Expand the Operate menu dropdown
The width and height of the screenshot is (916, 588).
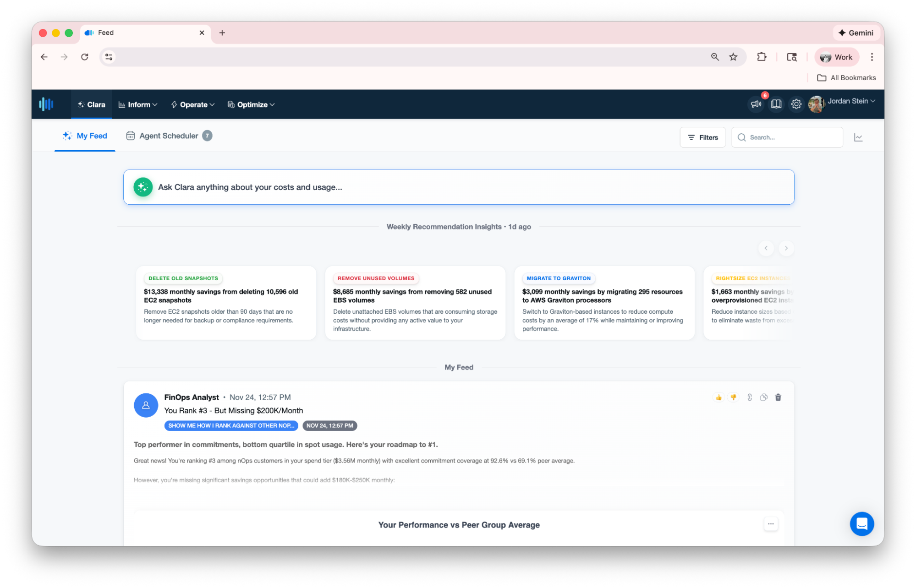point(193,104)
